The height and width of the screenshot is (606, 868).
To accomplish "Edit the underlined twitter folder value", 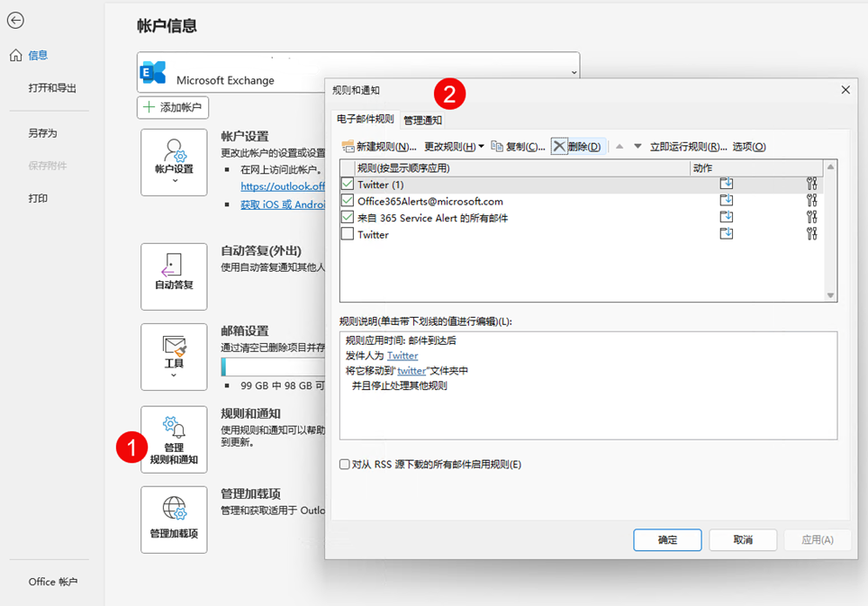I will tap(411, 371).
